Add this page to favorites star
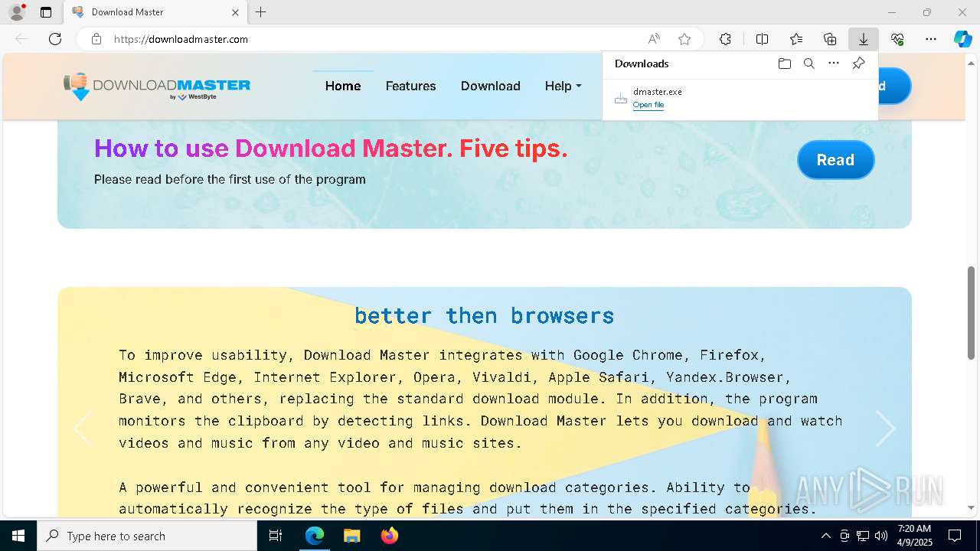The width and height of the screenshot is (980, 551). point(684,39)
